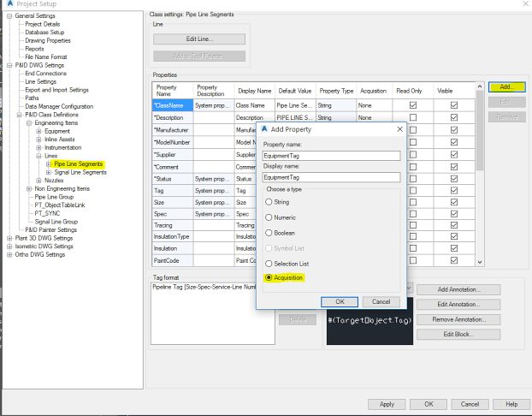Expand the Signal Line Segments node

[49, 172]
